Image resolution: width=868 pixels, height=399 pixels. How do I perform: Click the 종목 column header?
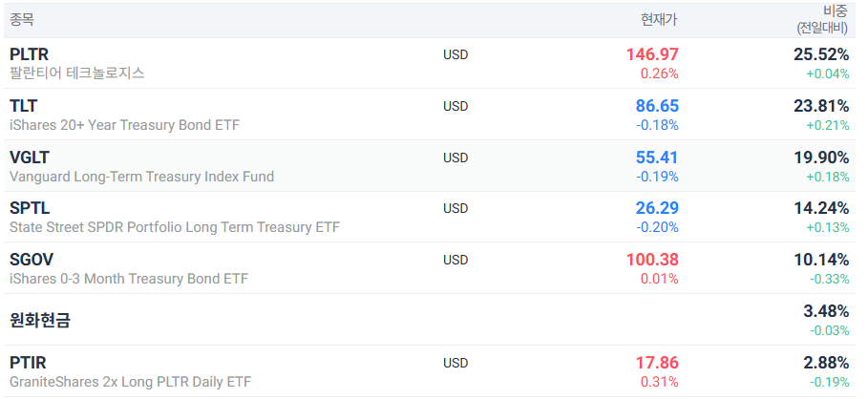tap(22, 19)
